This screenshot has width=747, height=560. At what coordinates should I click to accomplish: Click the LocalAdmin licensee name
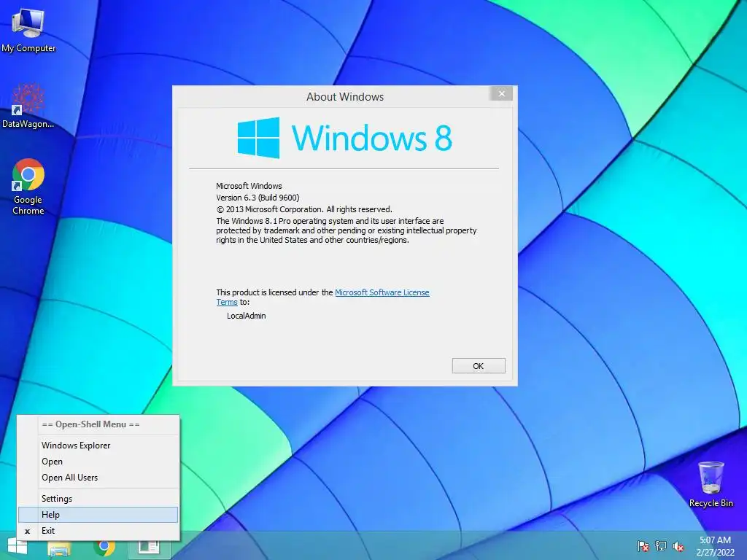pyautogui.click(x=247, y=316)
